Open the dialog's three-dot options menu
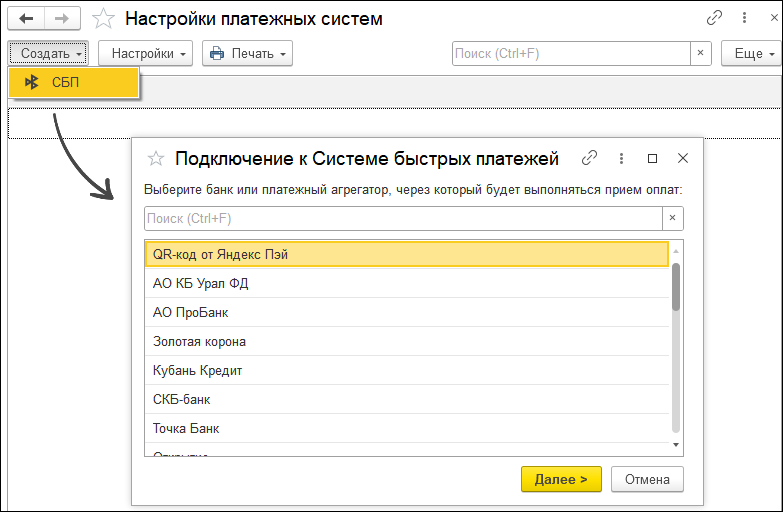The height and width of the screenshot is (512, 783). (x=621, y=158)
